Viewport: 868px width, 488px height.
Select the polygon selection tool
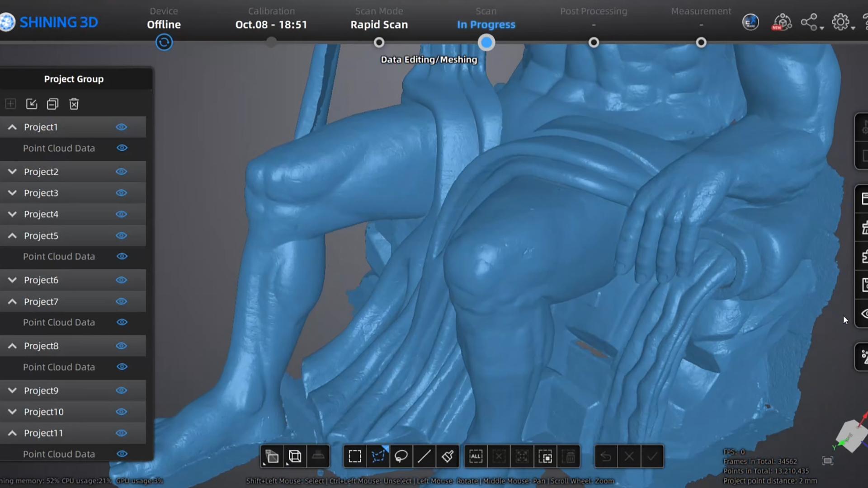[x=378, y=456]
